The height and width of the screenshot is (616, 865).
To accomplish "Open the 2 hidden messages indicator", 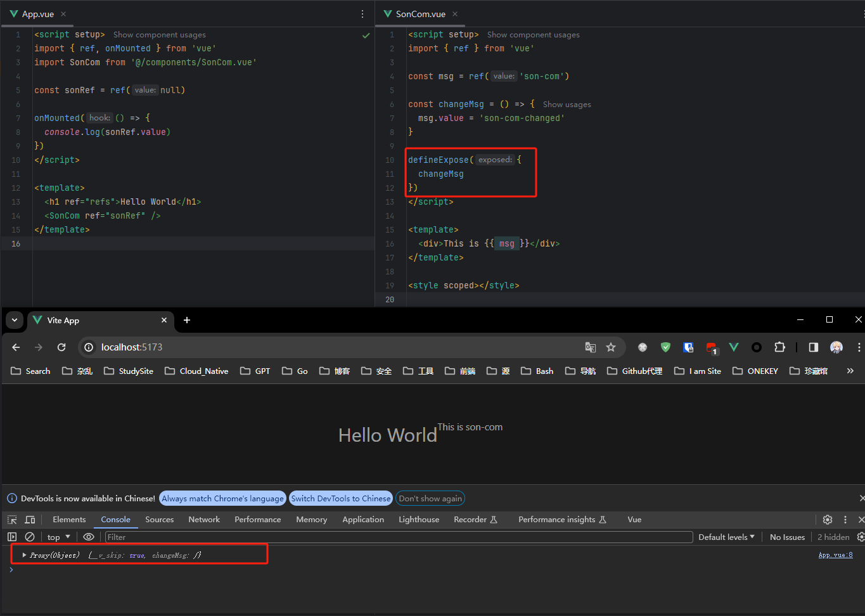I will point(833,537).
